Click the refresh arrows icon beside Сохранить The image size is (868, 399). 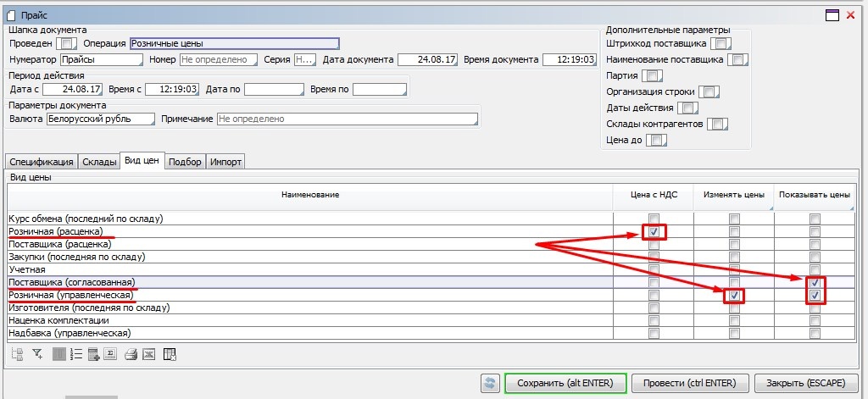pyautogui.click(x=490, y=383)
